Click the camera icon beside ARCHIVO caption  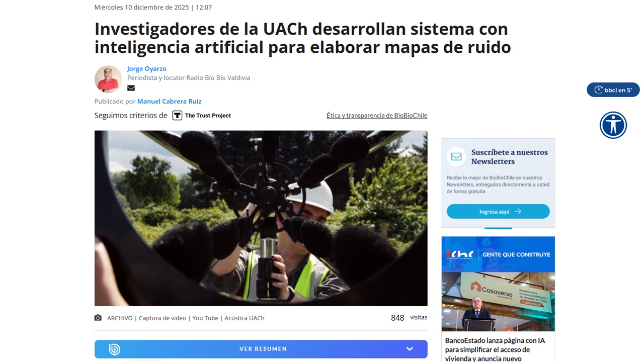tap(98, 318)
